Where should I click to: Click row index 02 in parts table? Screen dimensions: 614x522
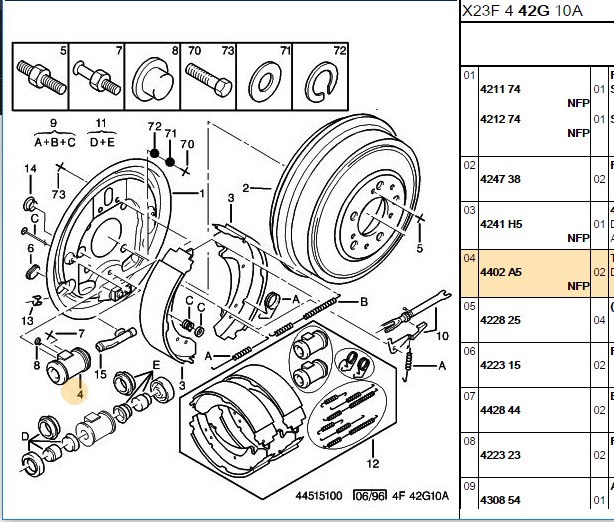coord(469,165)
